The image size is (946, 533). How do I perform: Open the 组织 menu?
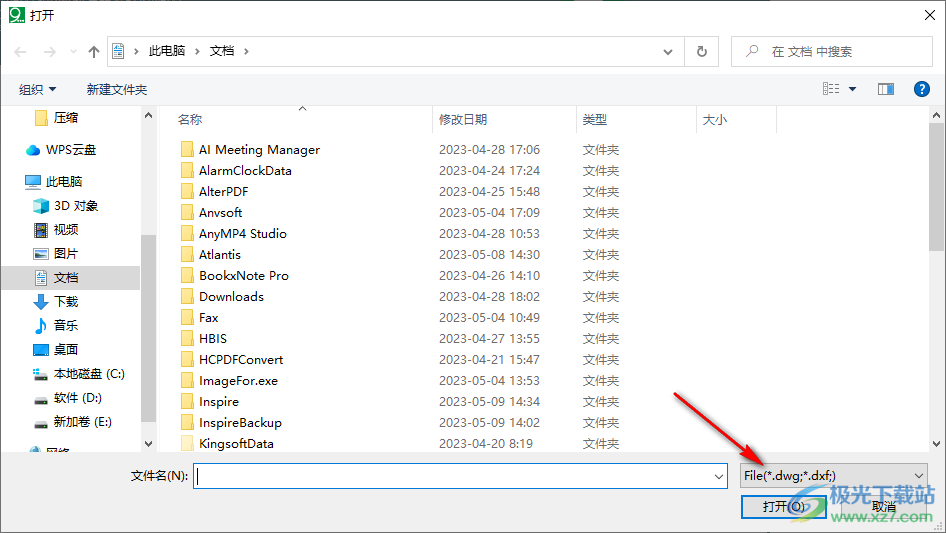pyautogui.click(x=37, y=89)
